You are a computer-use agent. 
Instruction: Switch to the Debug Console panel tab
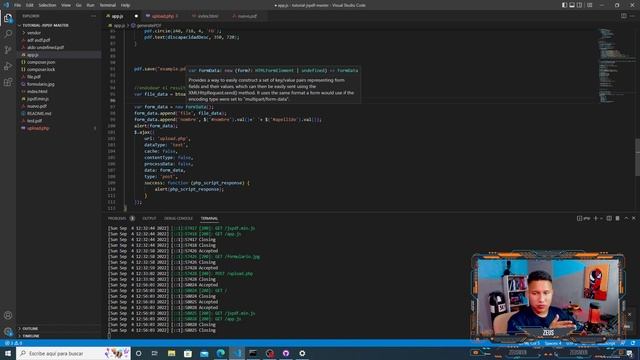point(178,218)
